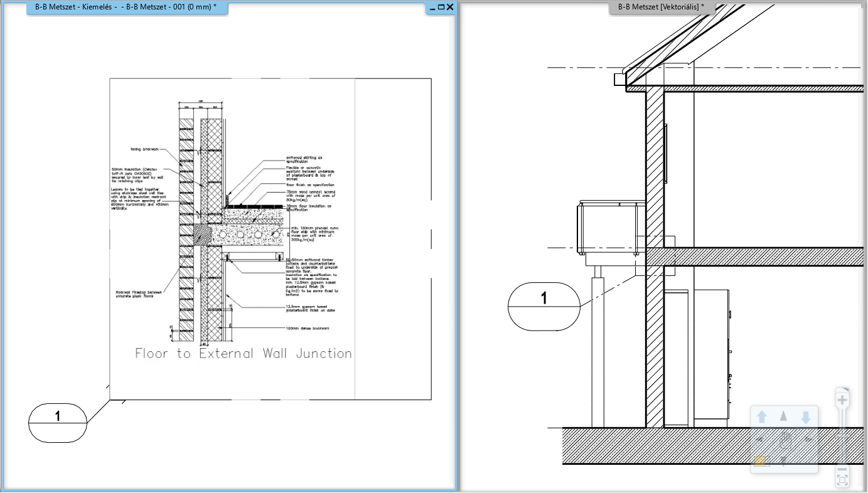Image resolution: width=868 pixels, height=493 pixels.
Task: Close the Kiemelés detail window
Action: [450, 8]
